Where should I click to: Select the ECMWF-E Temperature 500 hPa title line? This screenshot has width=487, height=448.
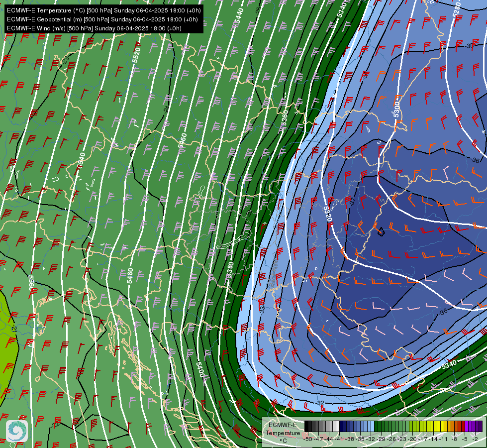pos(104,10)
